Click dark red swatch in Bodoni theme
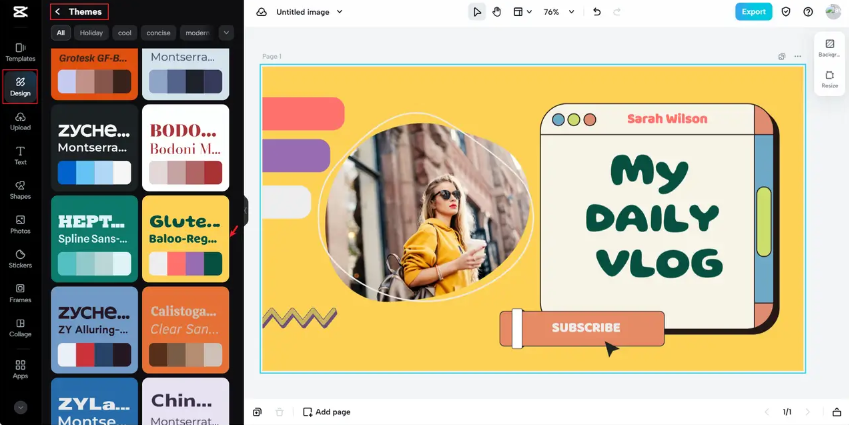 (213, 172)
